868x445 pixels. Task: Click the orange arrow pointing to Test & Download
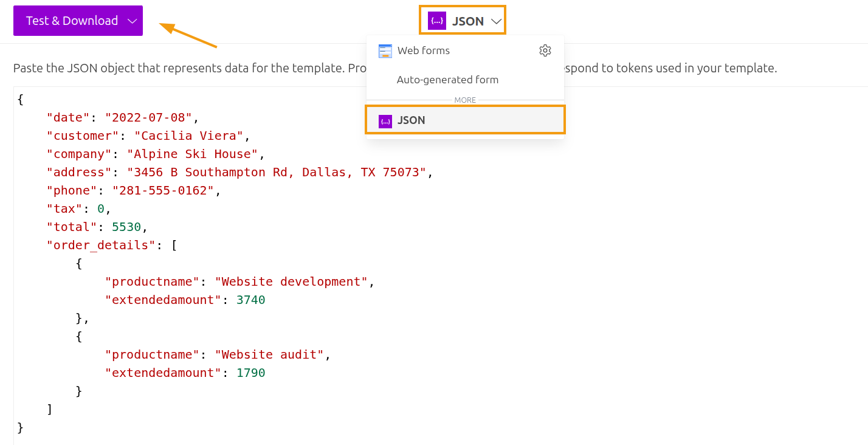pos(188,36)
